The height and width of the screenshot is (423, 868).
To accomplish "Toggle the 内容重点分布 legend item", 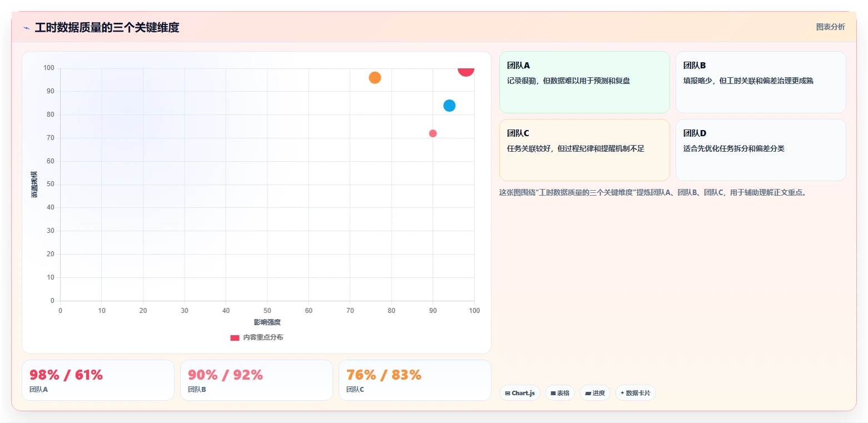I will point(256,337).
